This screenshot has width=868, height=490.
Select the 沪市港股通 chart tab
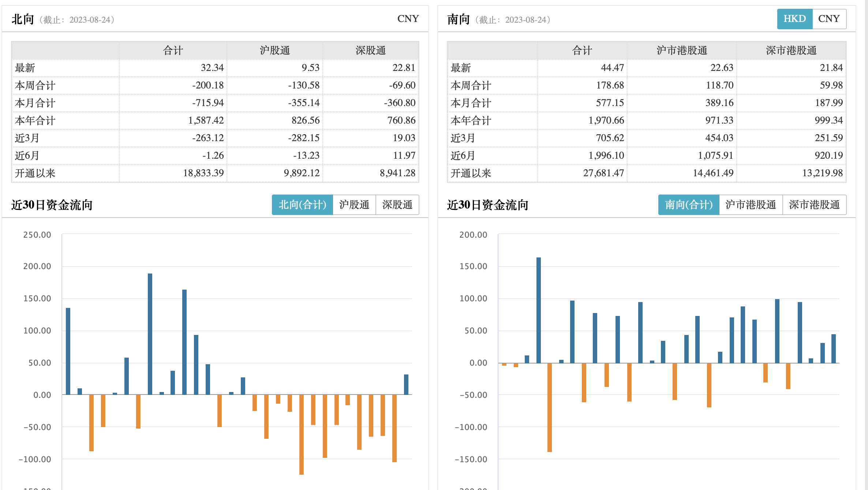coord(751,205)
